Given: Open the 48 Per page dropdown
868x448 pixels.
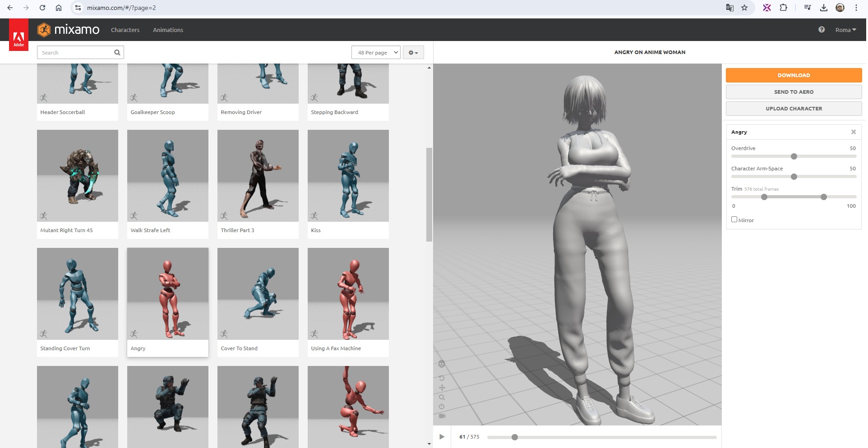Looking at the screenshot, I should [376, 52].
